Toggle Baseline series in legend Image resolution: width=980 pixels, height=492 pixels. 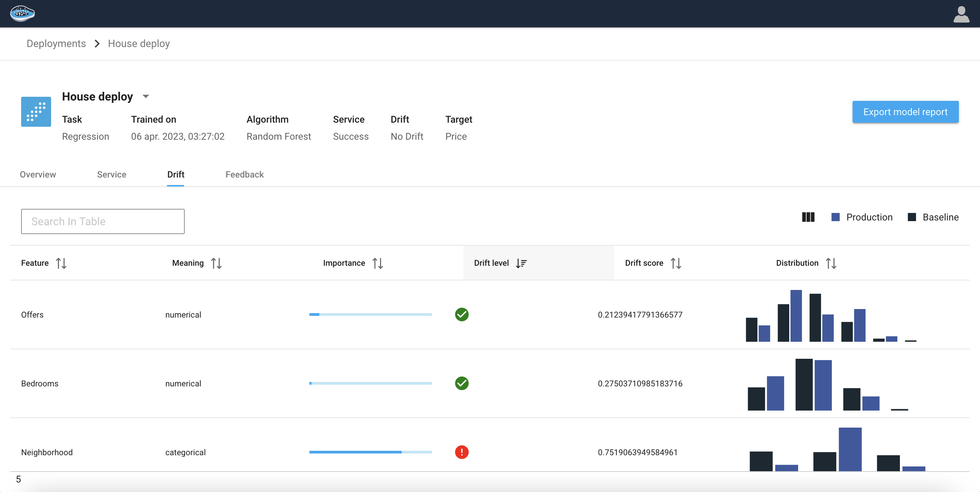933,217
